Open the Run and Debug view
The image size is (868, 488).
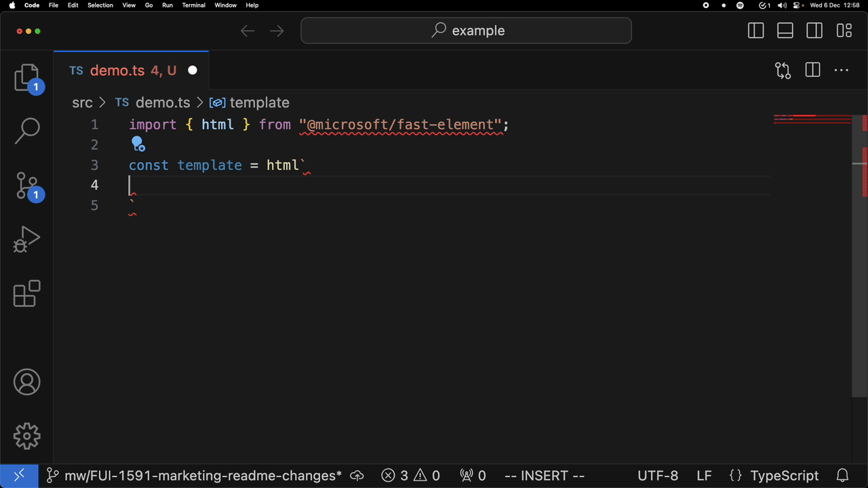pyautogui.click(x=27, y=239)
